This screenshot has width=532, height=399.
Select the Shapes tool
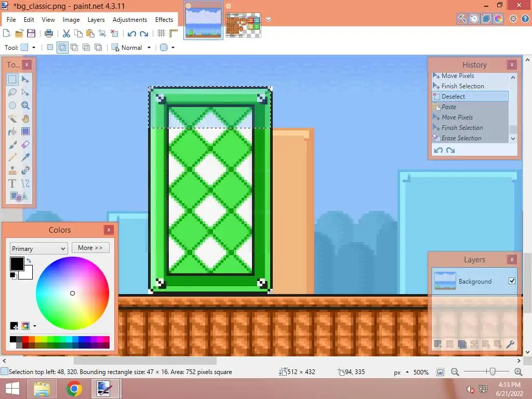click(19, 196)
